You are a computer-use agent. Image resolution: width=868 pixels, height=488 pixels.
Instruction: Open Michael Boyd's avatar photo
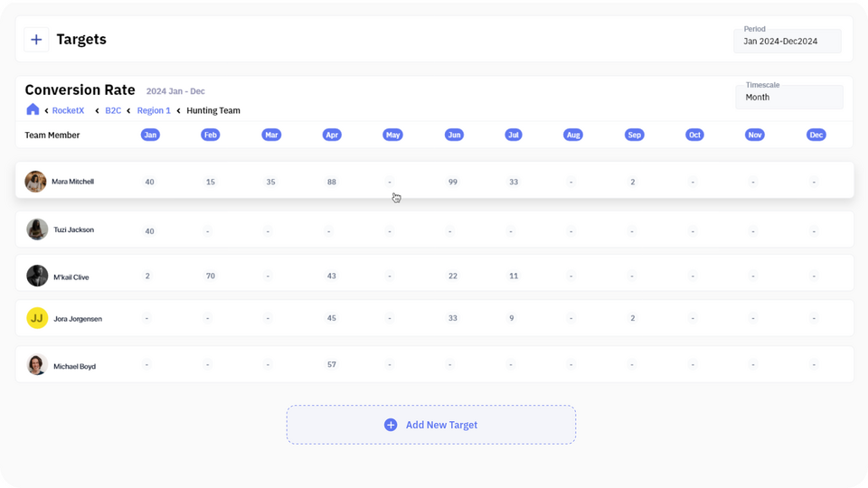[x=37, y=365]
